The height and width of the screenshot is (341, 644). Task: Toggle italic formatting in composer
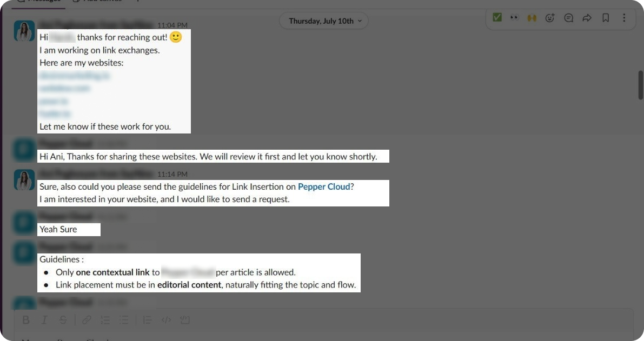click(44, 320)
